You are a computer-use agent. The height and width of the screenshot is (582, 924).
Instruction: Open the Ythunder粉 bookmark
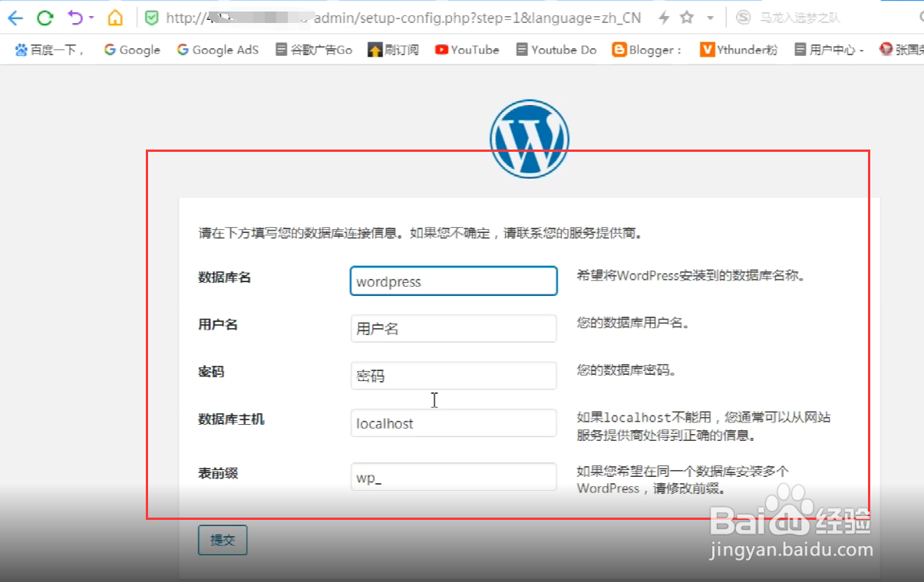click(x=739, y=50)
